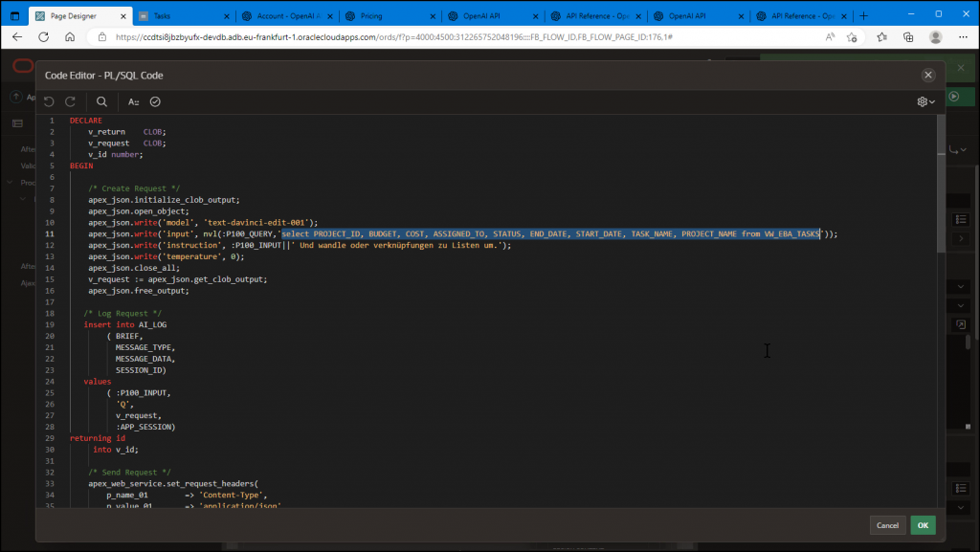Add page to favorites star
The width and height of the screenshot is (980, 552).
(852, 37)
